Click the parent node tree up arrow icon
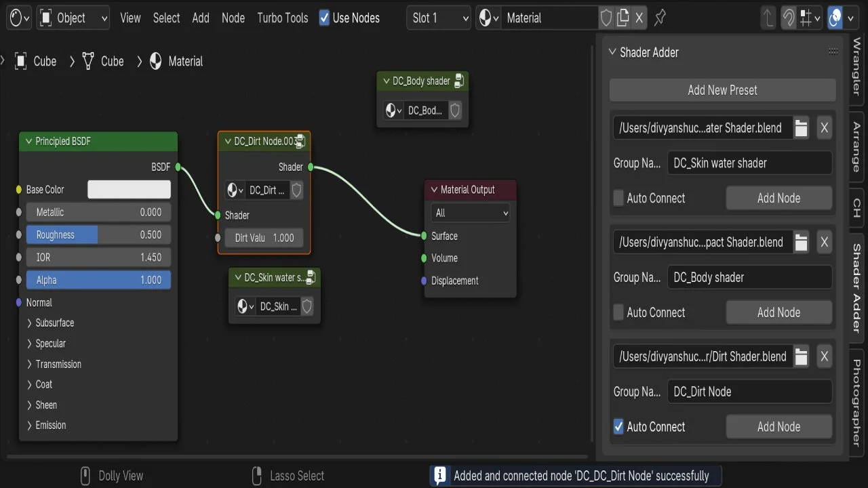Image resolution: width=868 pixels, height=488 pixels. 768,18
